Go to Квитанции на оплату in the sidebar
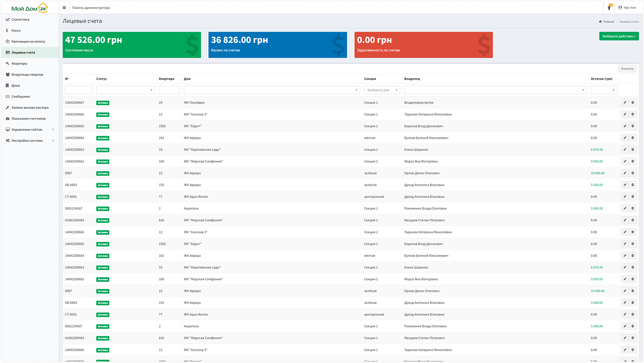 (x=28, y=41)
